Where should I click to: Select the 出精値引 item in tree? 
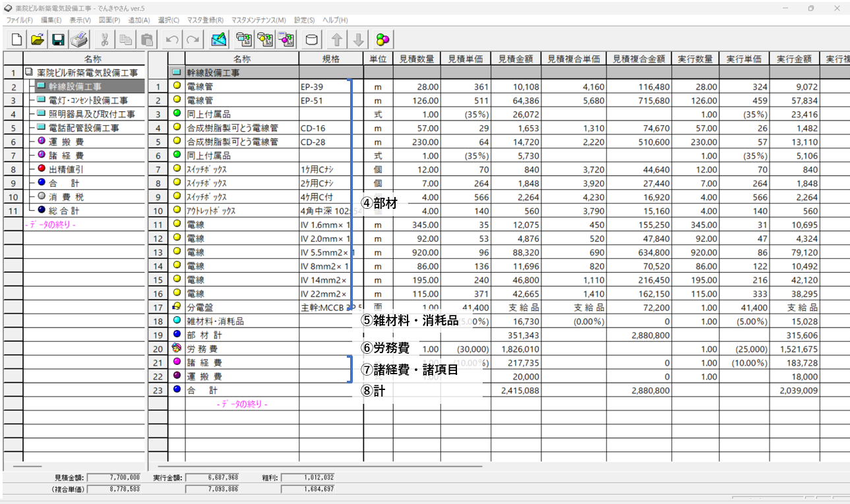[x=69, y=169]
